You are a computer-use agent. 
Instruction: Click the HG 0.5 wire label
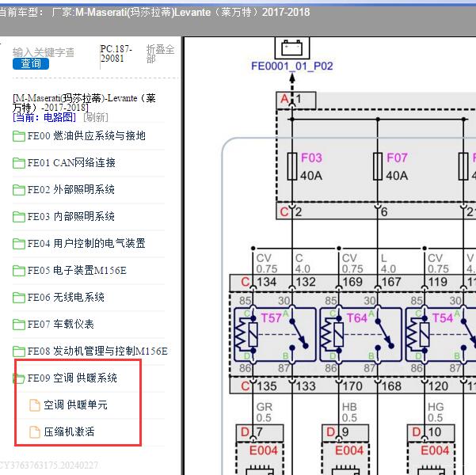pos(436,412)
